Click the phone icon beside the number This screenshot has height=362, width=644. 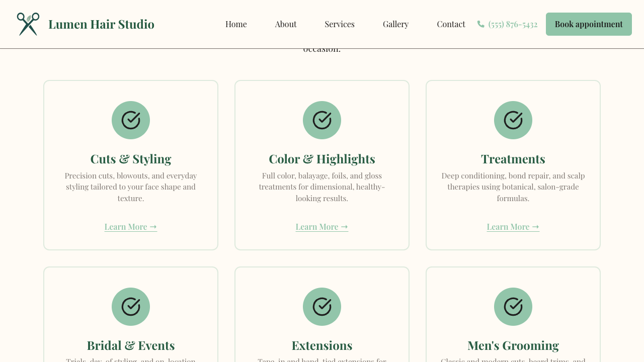pyautogui.click(x=481, y=24)
